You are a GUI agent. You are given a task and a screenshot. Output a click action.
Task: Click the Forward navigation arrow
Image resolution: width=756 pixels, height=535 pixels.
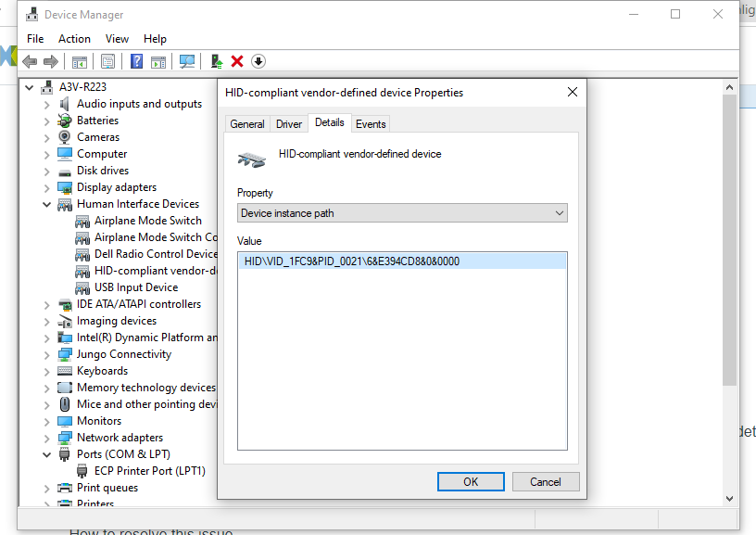(49, 61)
